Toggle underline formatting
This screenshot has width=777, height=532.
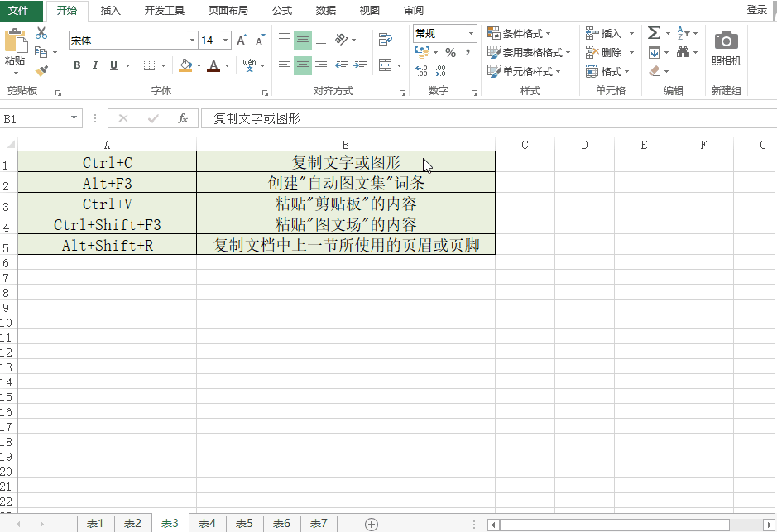[x=111, y=65]
